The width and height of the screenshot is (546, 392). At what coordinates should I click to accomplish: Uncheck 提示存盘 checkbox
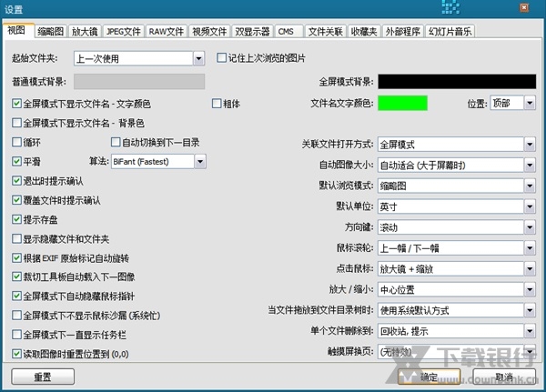point(16,219)
